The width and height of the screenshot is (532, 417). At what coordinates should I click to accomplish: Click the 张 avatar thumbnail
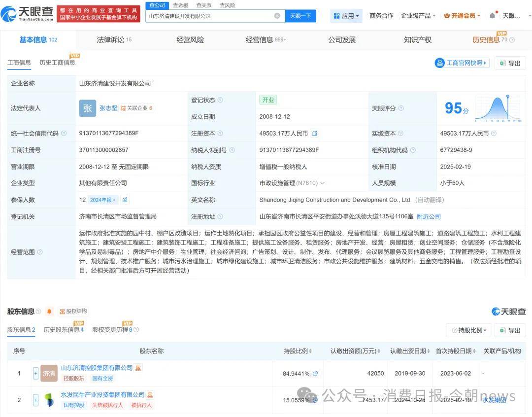(88, 108)
